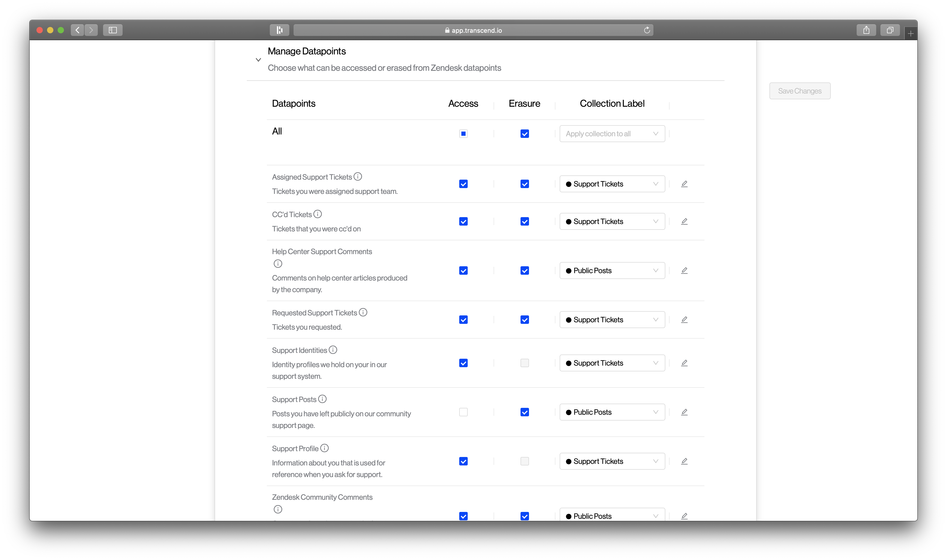Open collection dropdown for Assigned Support Tickets
Image resolution: width=947 pixels, height=560 pixels.
click(x=612, y=184)
